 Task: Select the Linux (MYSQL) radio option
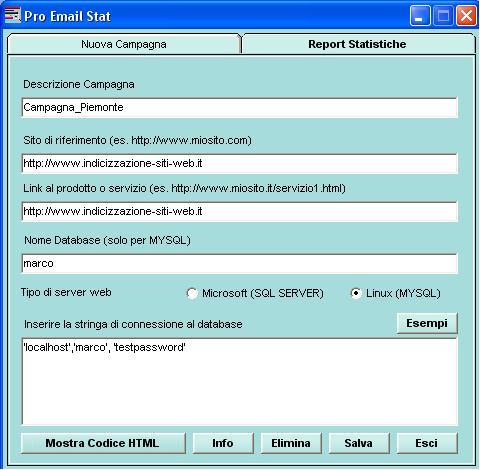tap(356, 293)
